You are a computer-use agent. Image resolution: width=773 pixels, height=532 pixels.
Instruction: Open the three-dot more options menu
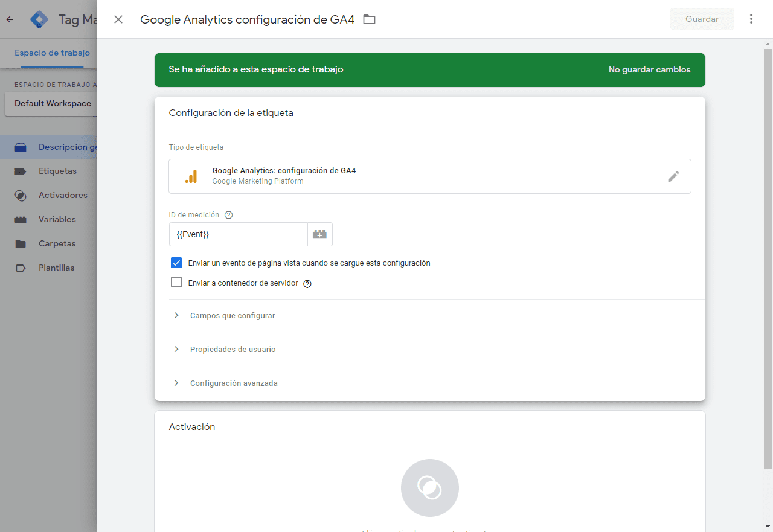tap(751, 19)
